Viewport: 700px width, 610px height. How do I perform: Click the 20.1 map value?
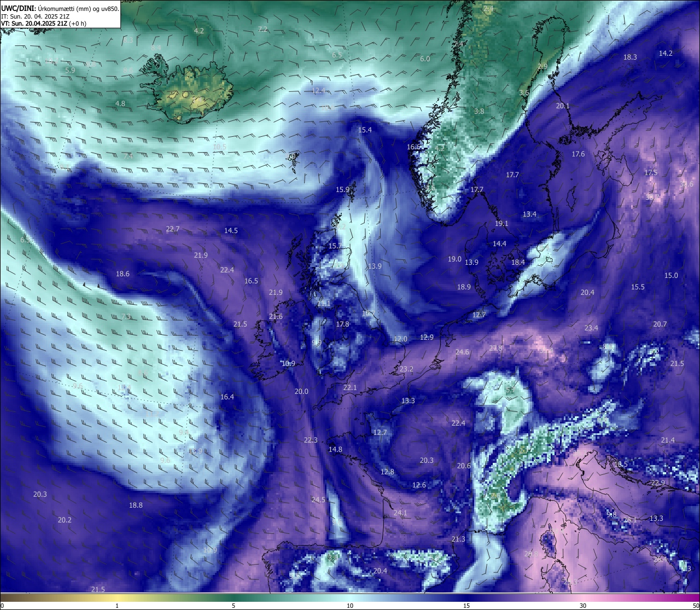pos(563,106)
